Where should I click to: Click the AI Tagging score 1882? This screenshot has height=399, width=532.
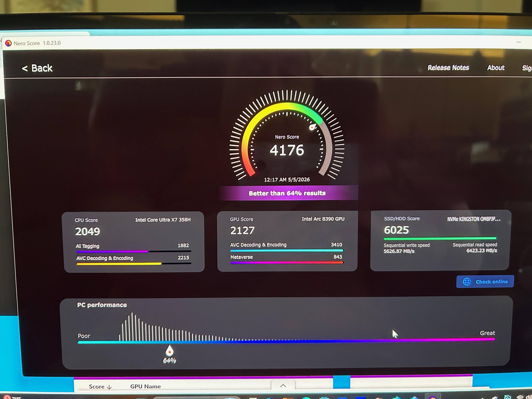(183, 245)
